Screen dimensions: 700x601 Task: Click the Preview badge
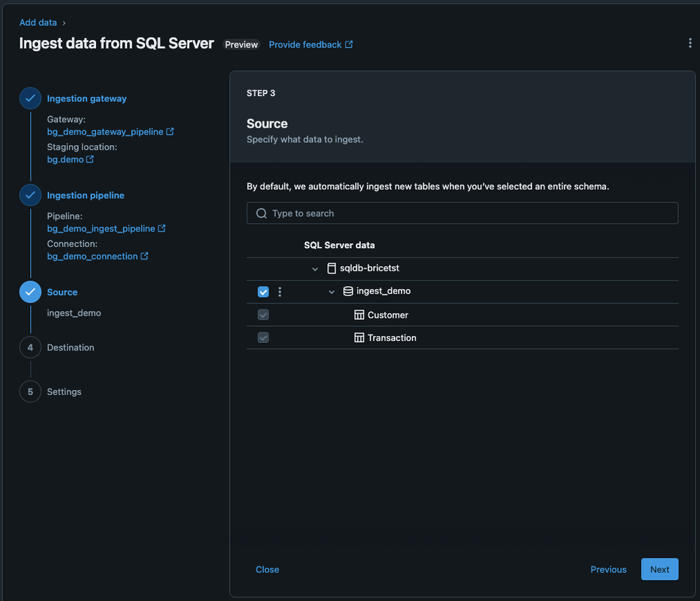(x=241, y=44)
